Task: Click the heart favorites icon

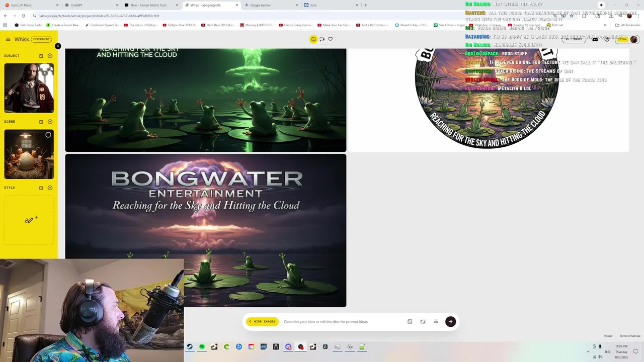Action: point(331,39)
